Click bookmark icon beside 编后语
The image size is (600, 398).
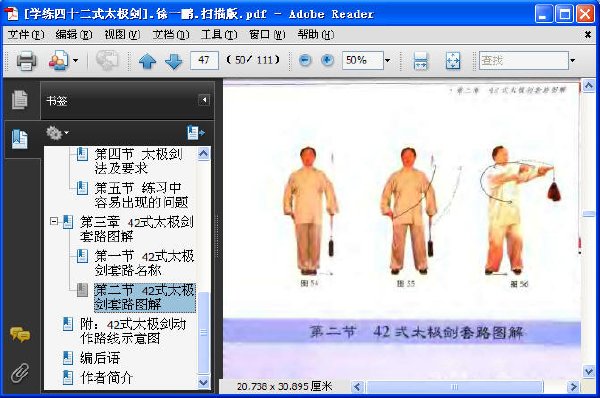point(68,357)
